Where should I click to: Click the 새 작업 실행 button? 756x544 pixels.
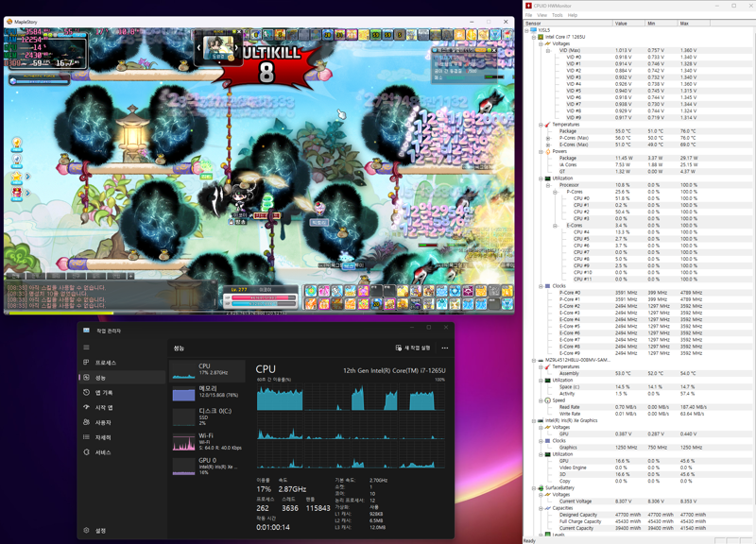pyautogui.click(x=413, y=348)
